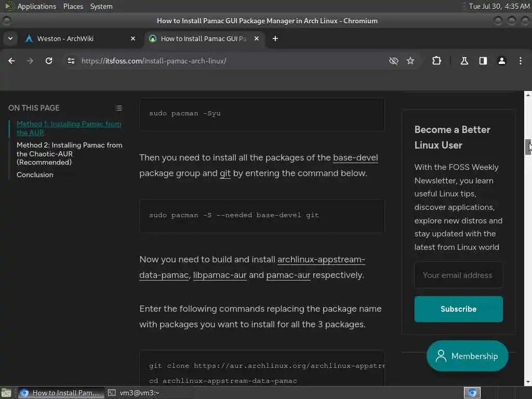Close the How to Install Pamac tab
This screenshot has width=532, height=399.
(x=257, y=38)
